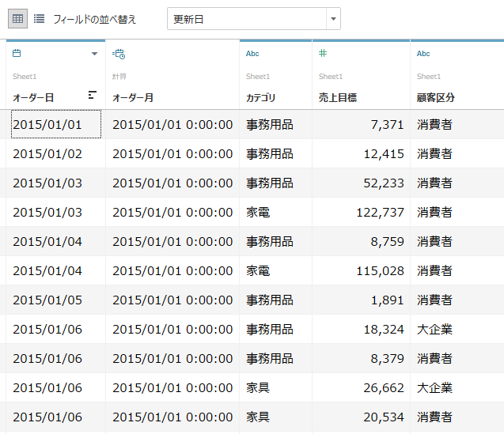Click Abc type icon of カテゴリ column

[252, 54]
